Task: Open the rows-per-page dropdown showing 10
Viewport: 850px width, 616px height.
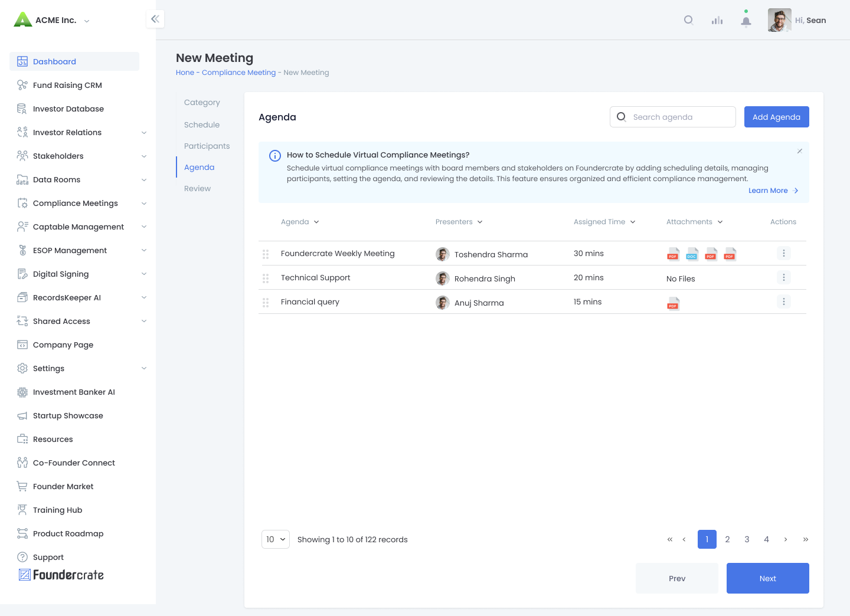Action: (x=276, y=539)
